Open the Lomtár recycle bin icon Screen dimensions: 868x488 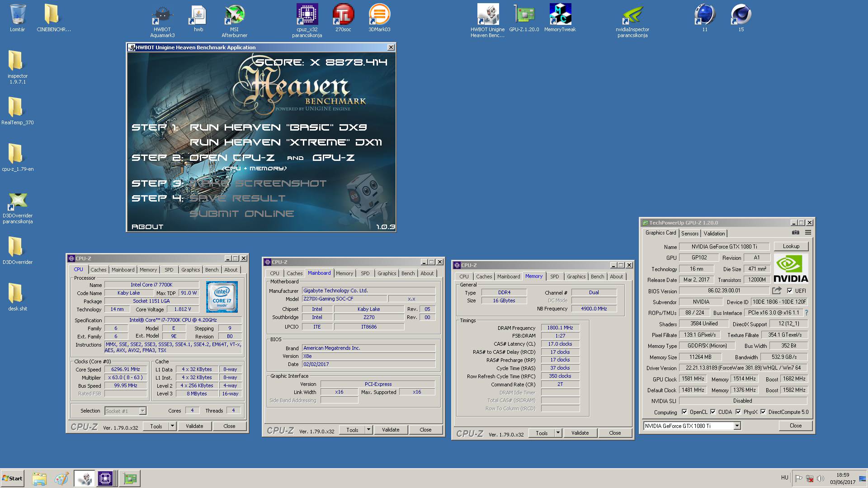click(18, 18)
